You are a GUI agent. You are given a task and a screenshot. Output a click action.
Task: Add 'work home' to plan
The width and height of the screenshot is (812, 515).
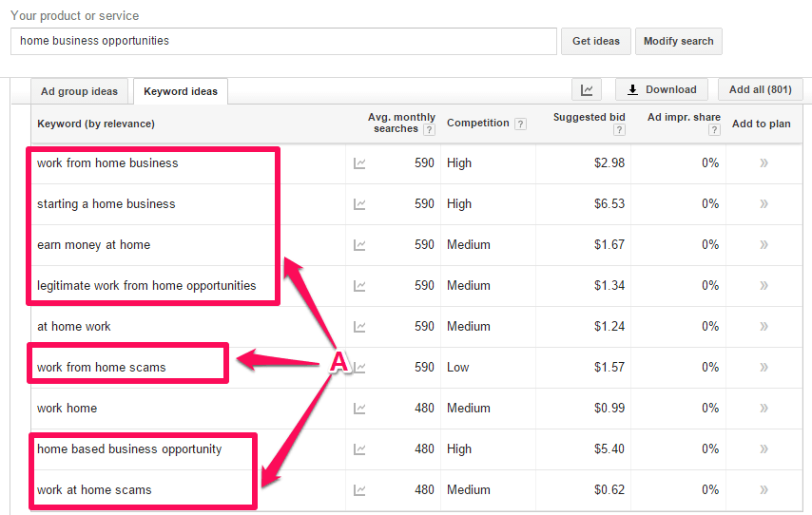764,409
